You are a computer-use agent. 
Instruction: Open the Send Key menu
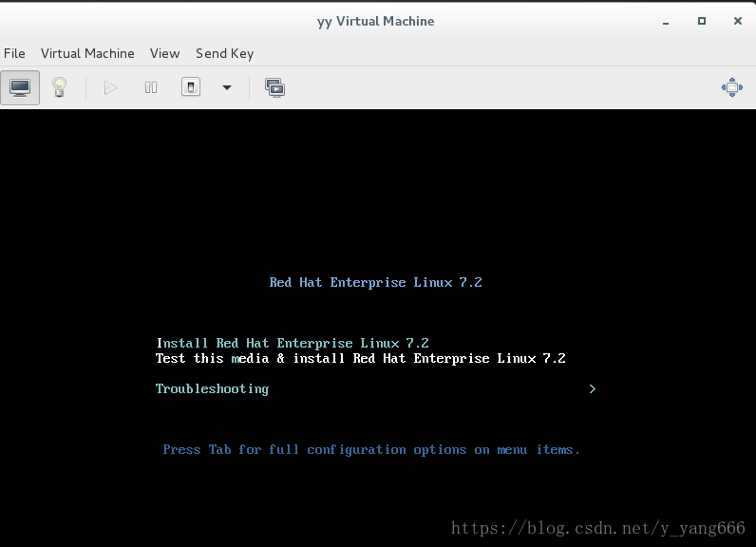tap(225, 53)
